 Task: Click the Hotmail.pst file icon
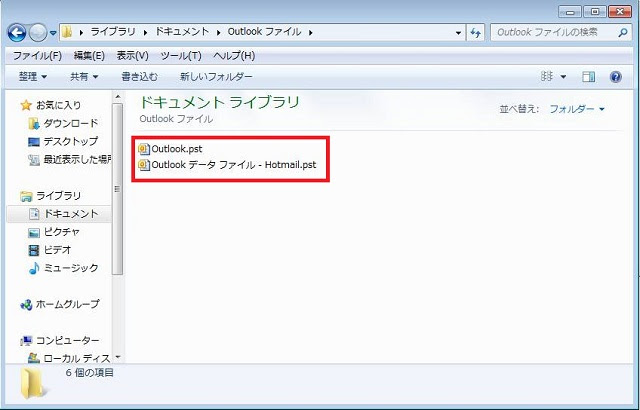pyautogui.click(x=144, y=165)
